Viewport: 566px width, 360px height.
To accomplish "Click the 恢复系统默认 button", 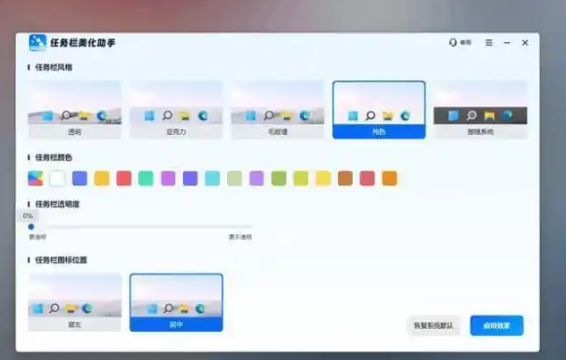I will click(434, 326).
